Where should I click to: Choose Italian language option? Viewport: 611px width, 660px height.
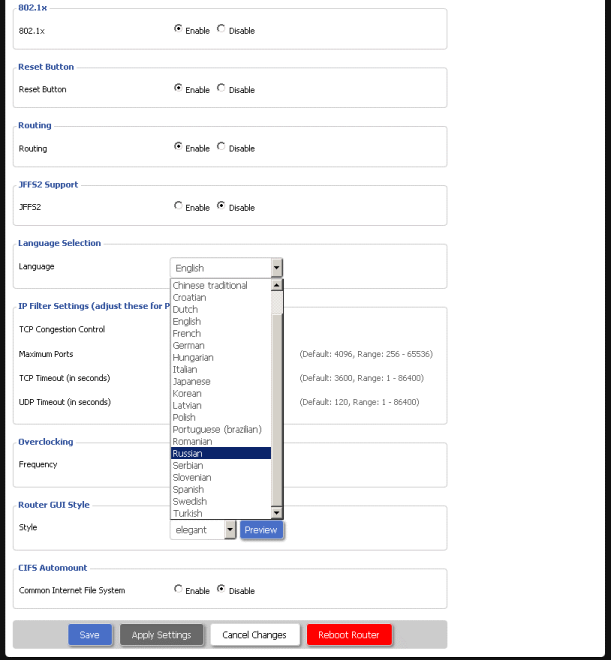221,370
